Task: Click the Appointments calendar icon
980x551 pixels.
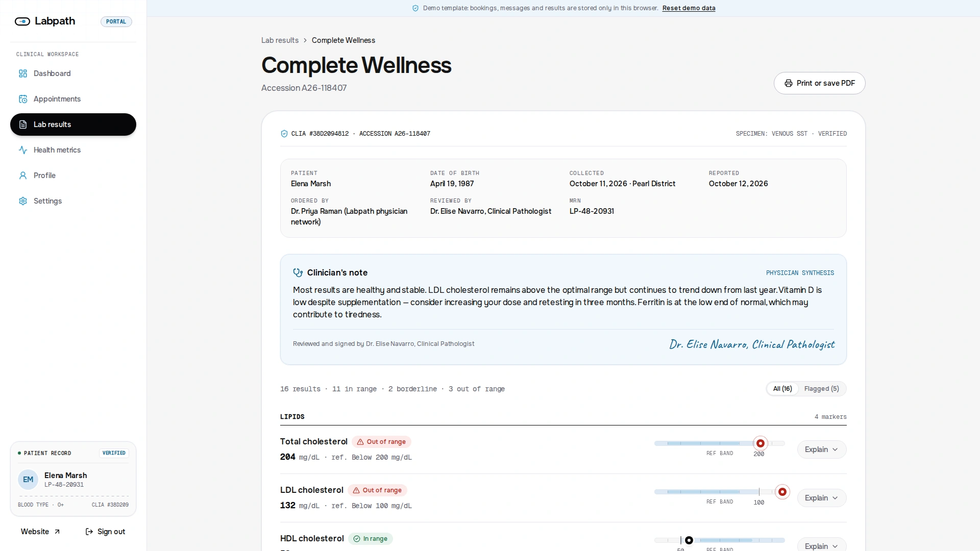Action: [x=23, y=99]
